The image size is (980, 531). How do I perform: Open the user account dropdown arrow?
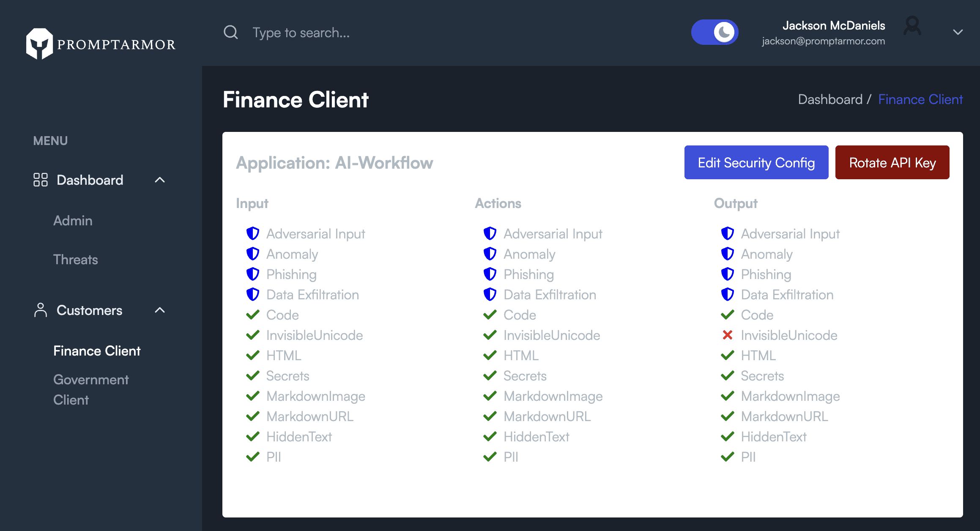pos(958,32)
